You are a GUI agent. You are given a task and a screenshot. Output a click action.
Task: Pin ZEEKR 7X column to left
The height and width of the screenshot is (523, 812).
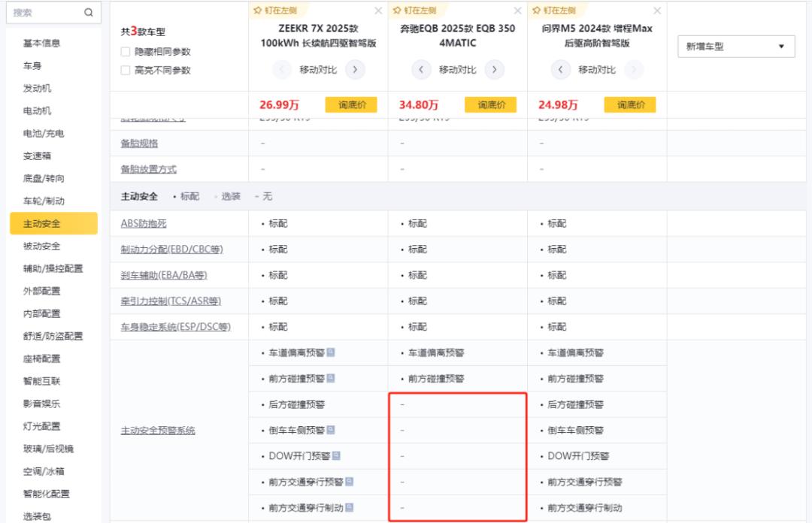[275, 11]
